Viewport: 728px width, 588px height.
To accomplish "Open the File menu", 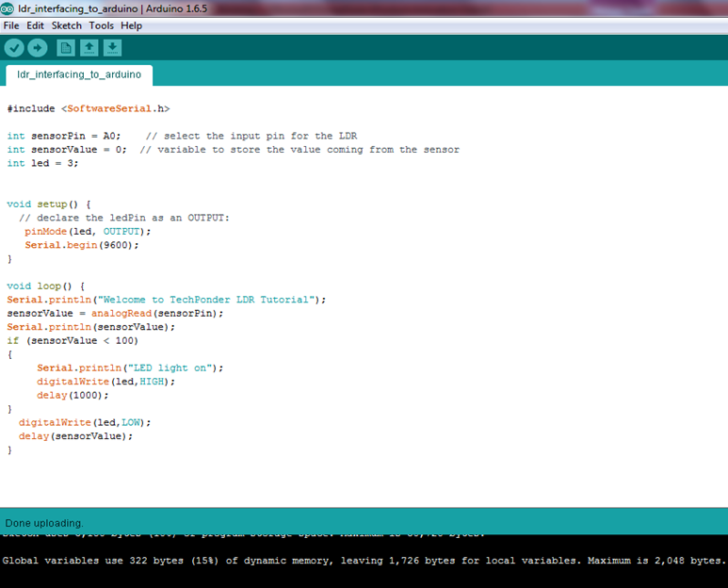I will click(11, 25).
